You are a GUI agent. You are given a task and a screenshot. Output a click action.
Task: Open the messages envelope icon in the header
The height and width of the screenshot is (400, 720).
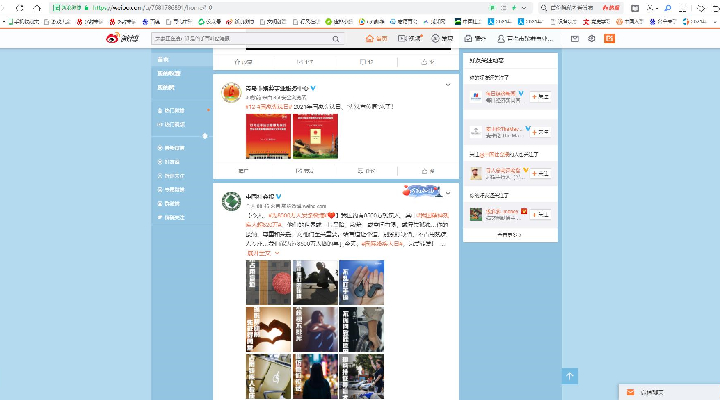[x=575, y=39]
